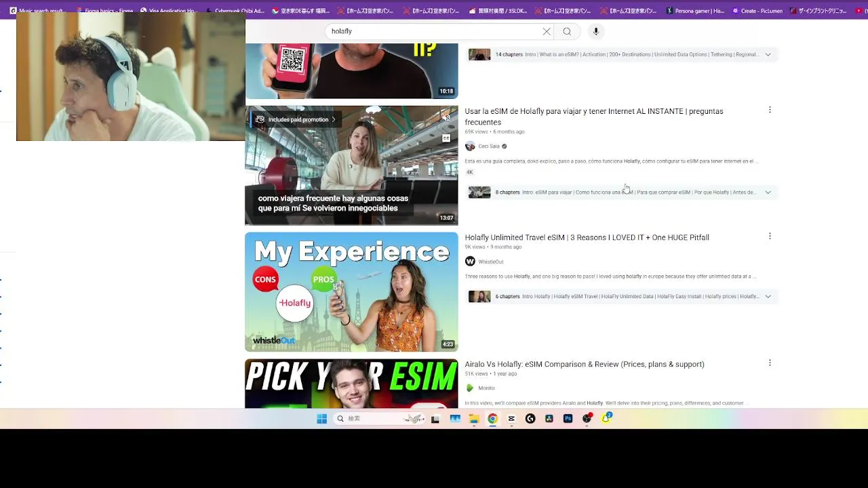Image resolution: width=868 pixels, height=488 pixels.
Task: Open the WhistleOut channel name link
Action: (491, 262)
